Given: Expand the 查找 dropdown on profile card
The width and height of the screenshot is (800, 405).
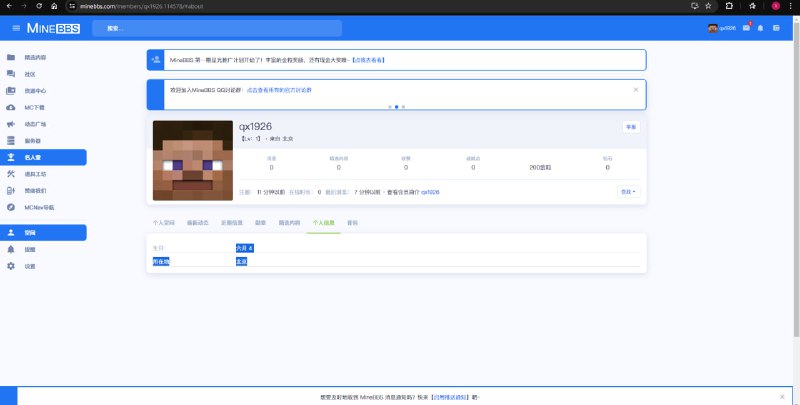Looking at the screenshot, I should pyautogui.click(x=628, y=191).
